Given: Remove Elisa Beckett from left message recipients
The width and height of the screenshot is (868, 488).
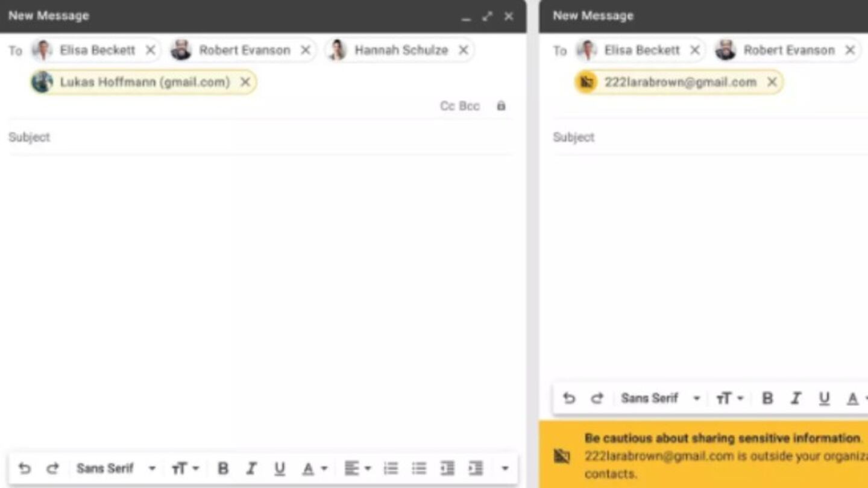Looking at the screenshot, I should [151, 50].
